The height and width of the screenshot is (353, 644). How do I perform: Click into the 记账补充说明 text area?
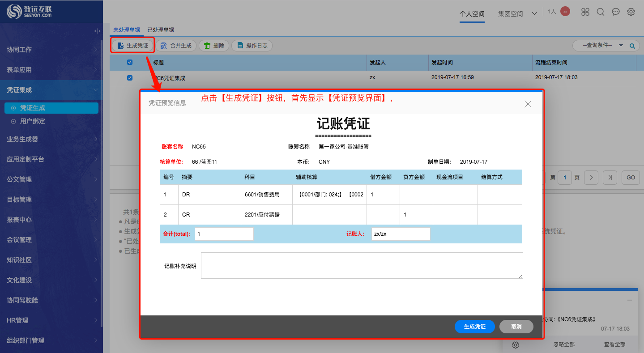pos(362,265)
